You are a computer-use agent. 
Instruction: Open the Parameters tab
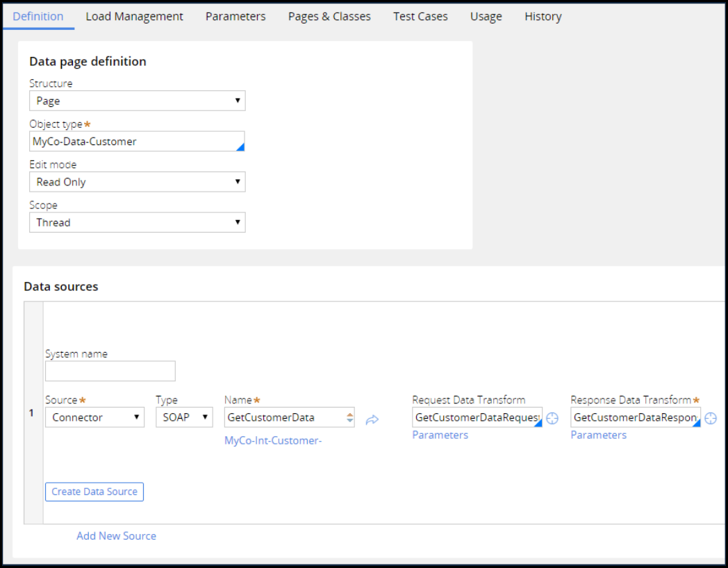[235, 16]
